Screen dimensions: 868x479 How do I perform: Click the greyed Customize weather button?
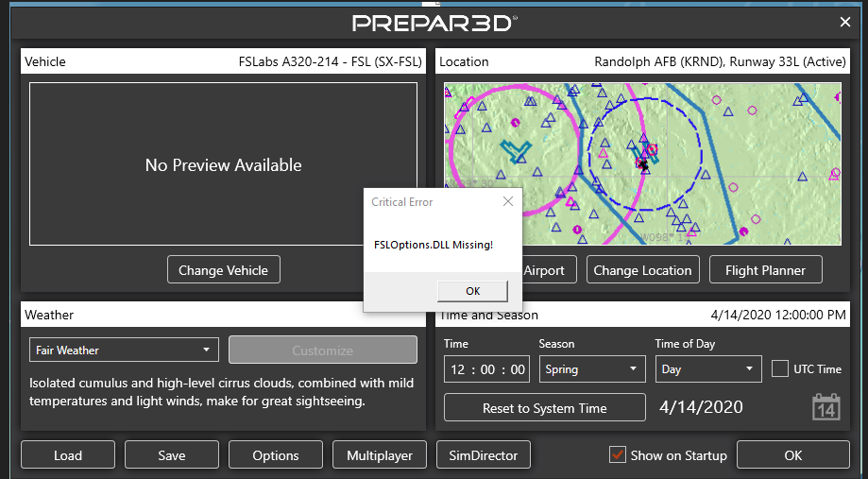(x=323, y=350)
